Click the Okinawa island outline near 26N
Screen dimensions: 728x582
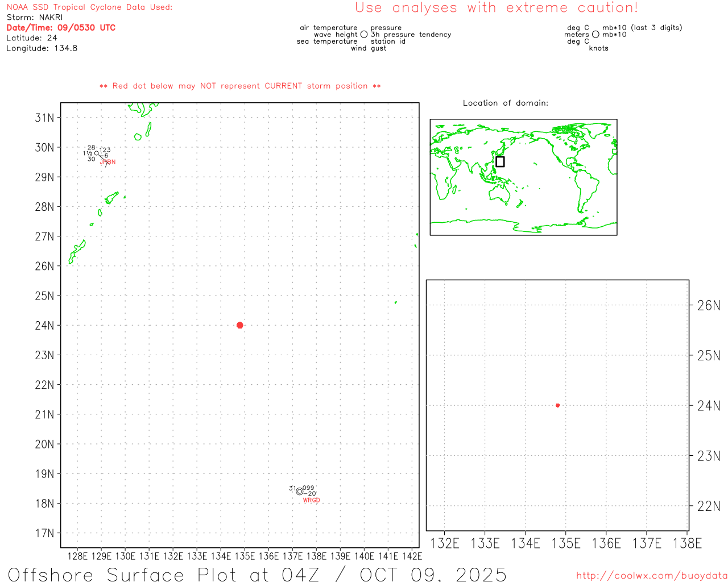[77, 251]
